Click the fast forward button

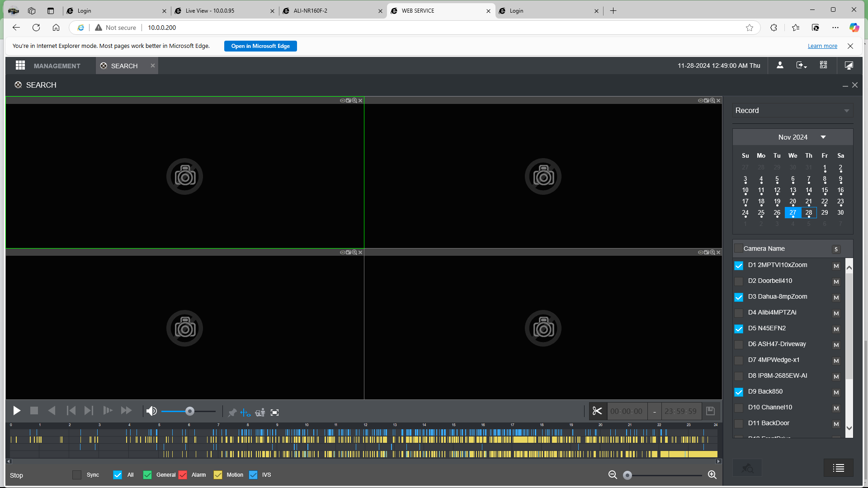pyautogui.click(x=126, y=411)
